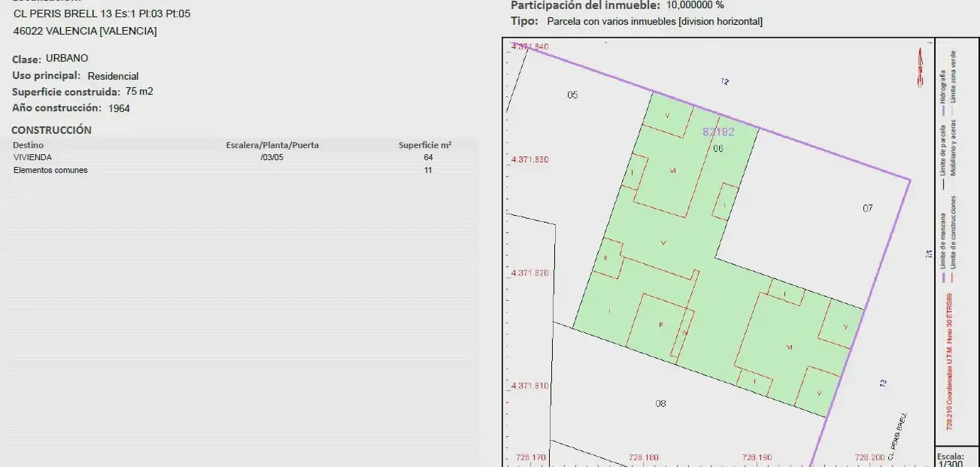This screenshot has height=467, width=980.
Task: Click the 'Mobiliario y aceras' legend entry
Action: click(953, 147)
